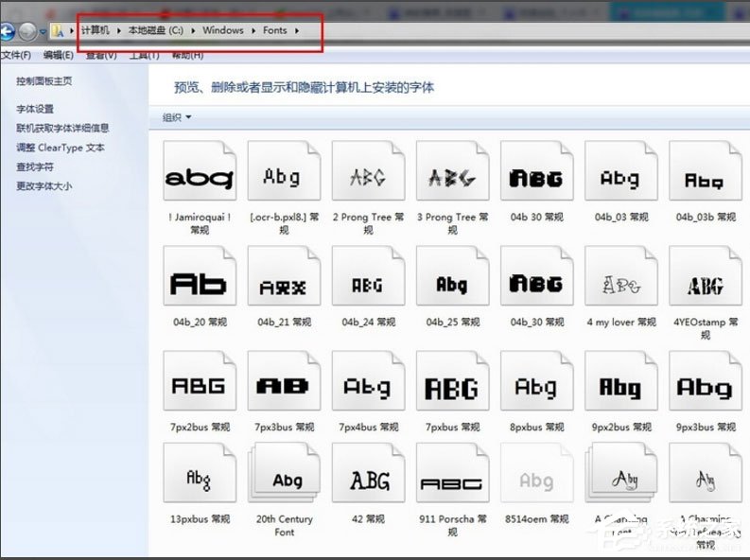Expand the arrow after 计算机
This screenshot has height=560, width=750.
pyautogui.click(x=118, y=30)
